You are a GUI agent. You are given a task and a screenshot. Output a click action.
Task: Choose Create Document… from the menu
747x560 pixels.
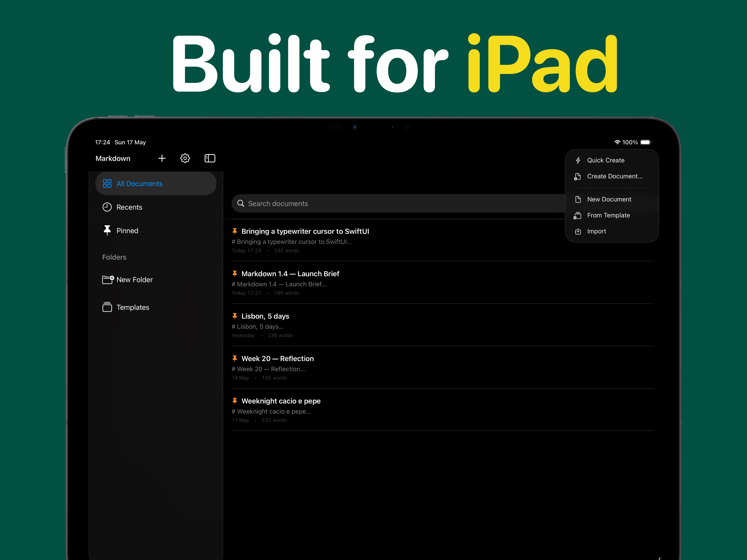tap(612, 176)
